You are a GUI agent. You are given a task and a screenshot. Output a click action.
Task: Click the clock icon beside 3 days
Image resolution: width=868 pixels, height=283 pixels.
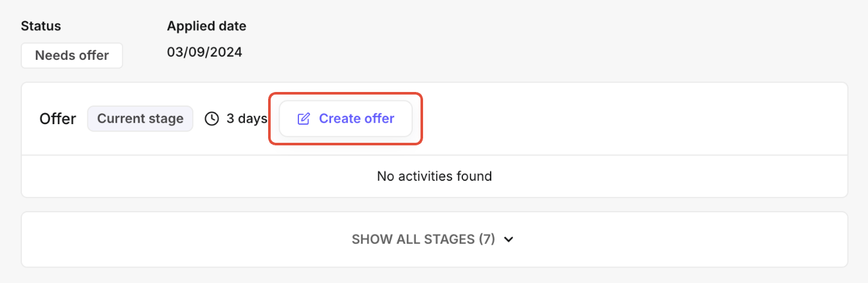coord(212,119)
